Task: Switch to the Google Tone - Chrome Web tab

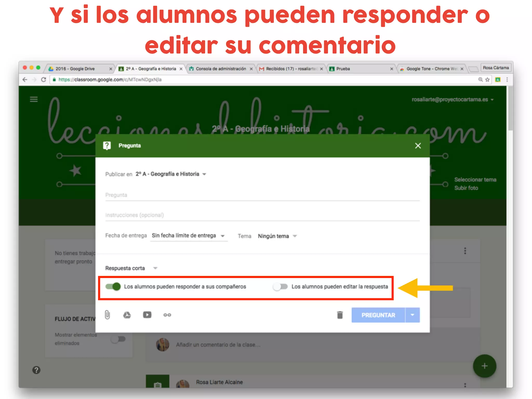Action: click(432, 69)
